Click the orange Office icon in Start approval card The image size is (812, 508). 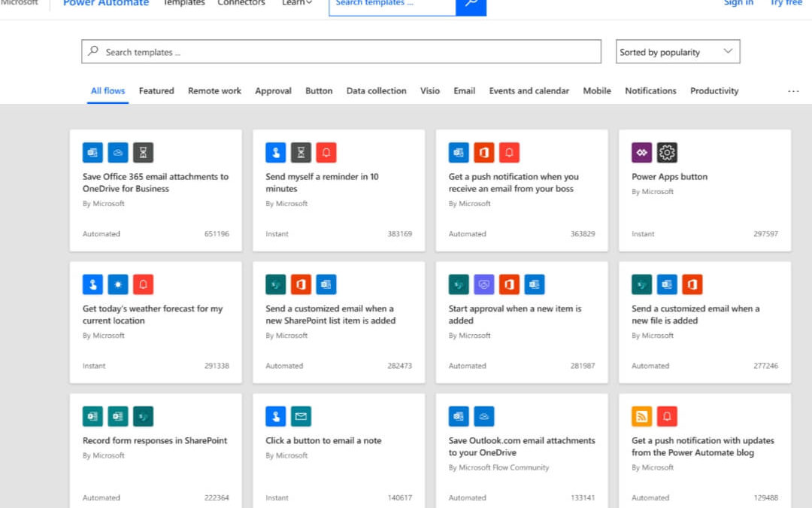click(x=510, y=284)
